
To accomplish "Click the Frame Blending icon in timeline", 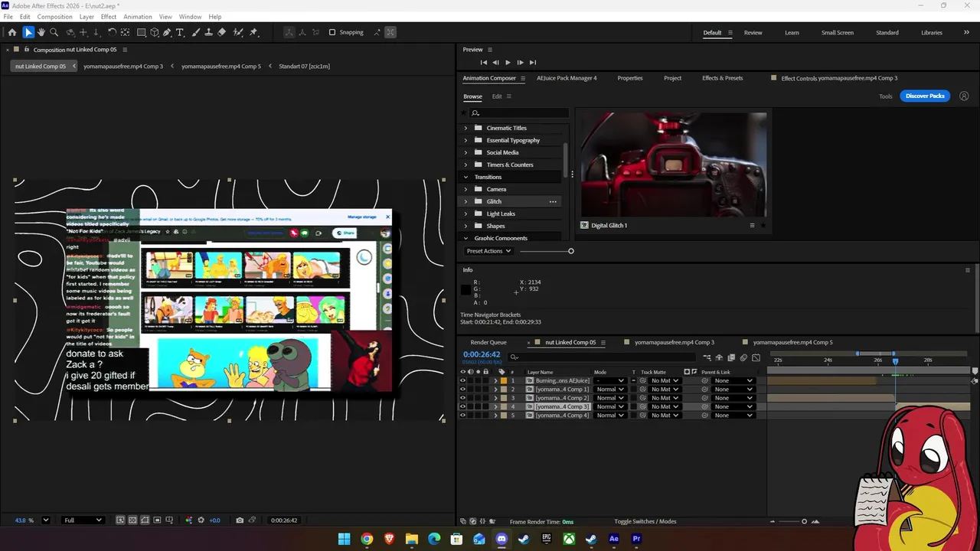I will tap(731, 357).
